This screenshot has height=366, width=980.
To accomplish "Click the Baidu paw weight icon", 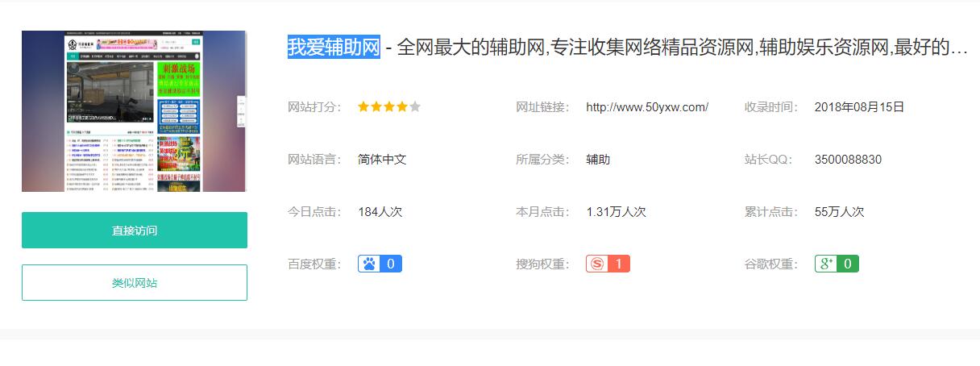I will coord(369,264).
